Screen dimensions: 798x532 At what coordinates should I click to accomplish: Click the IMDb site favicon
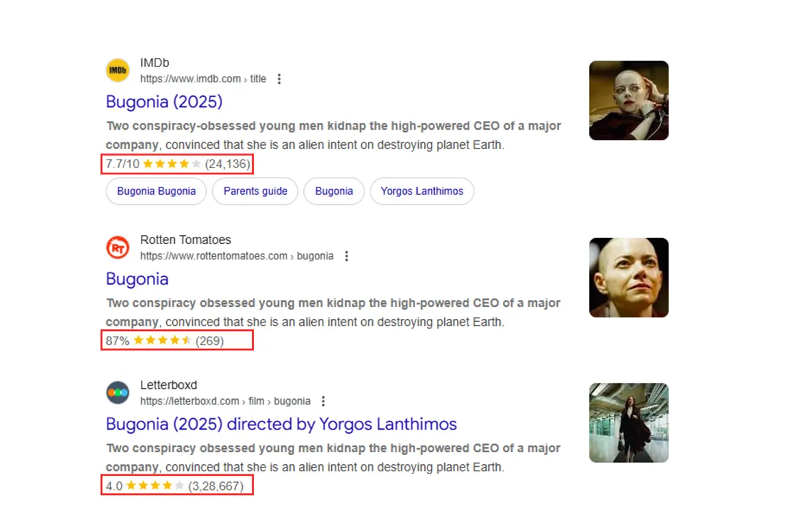pos(118,70)
